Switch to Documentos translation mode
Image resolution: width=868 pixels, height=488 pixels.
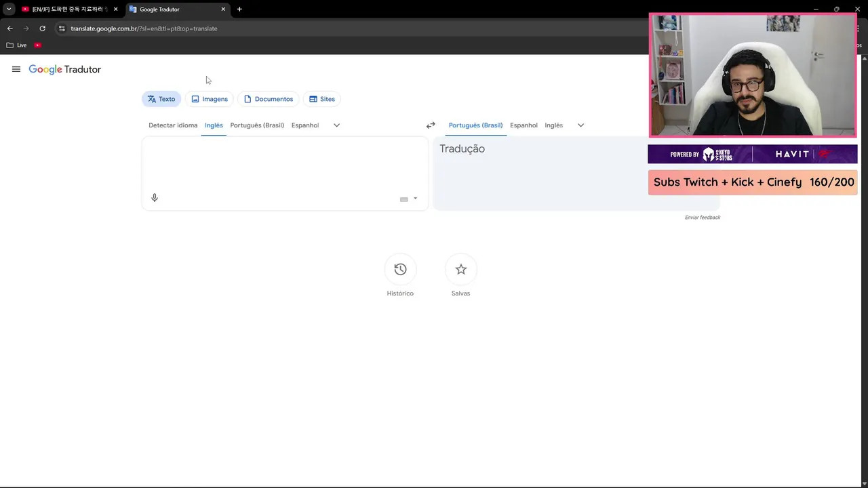point(269,99)
